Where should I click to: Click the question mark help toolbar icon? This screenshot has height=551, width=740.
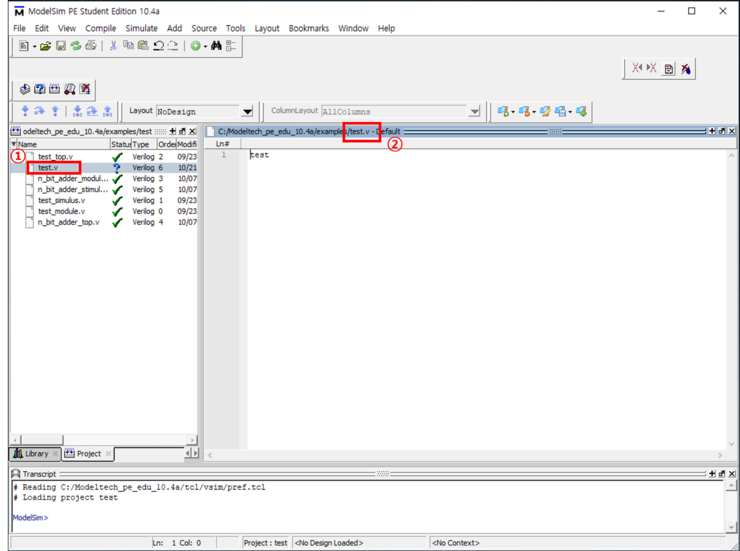pyautogui.click(x=40, y=89)
